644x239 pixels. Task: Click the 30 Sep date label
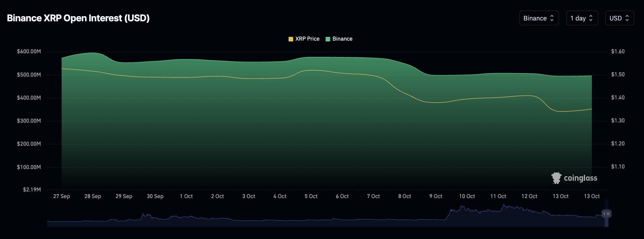[x=155, y=196]
